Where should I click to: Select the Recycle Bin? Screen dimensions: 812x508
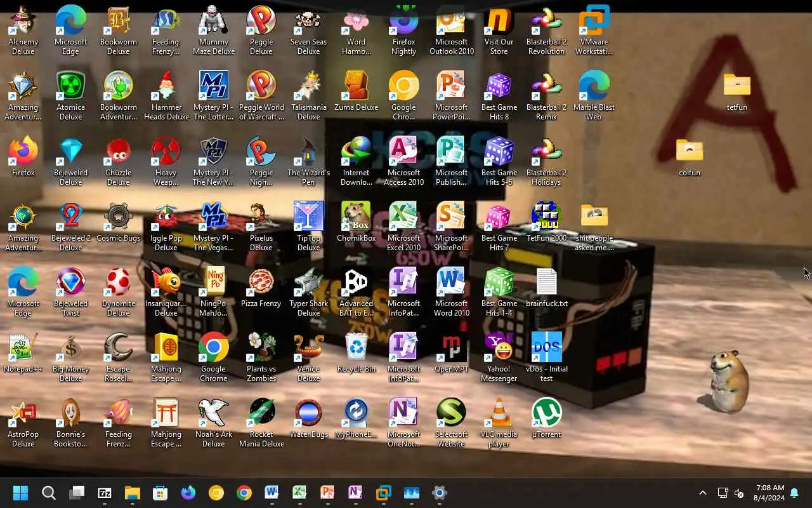click(356, 353)
